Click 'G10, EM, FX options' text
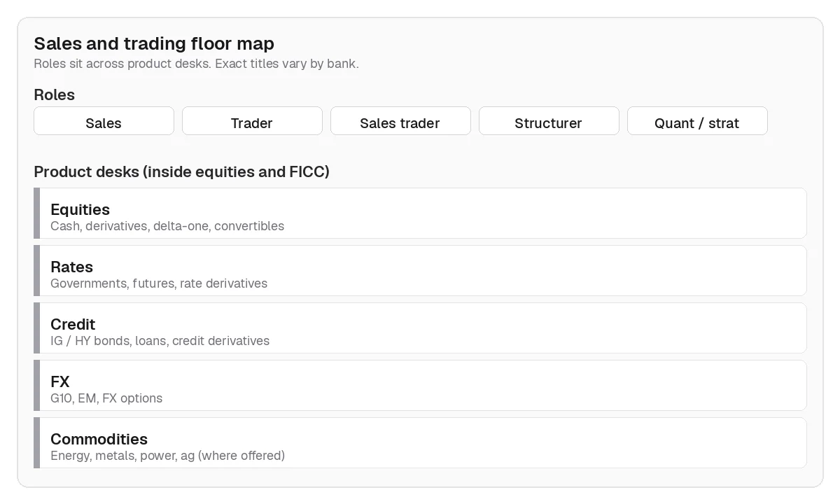Image resolution: width=840 pixels, height=504 pixels. [x=106, y=398]
